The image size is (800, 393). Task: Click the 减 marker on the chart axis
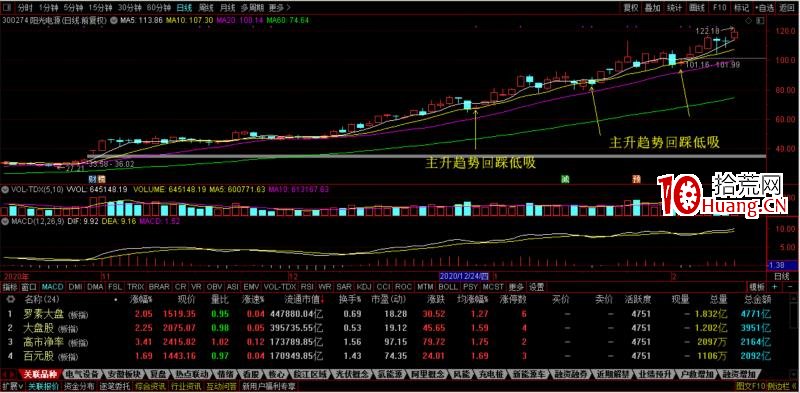click(x=565, y=179)
